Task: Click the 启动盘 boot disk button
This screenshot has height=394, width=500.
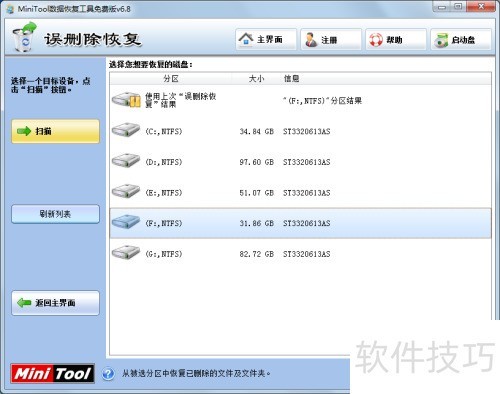Action: pos(461,40)
